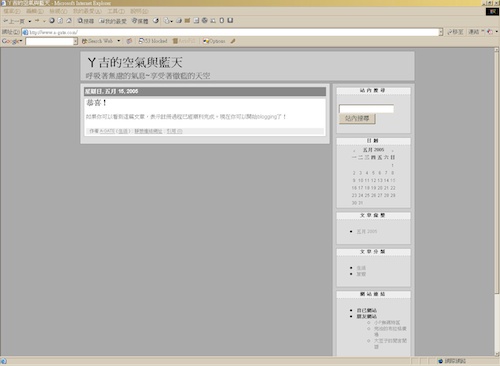Click the Discuss icon in toolbar
Screen dimensions: 500x366
[x=196, y=21]
